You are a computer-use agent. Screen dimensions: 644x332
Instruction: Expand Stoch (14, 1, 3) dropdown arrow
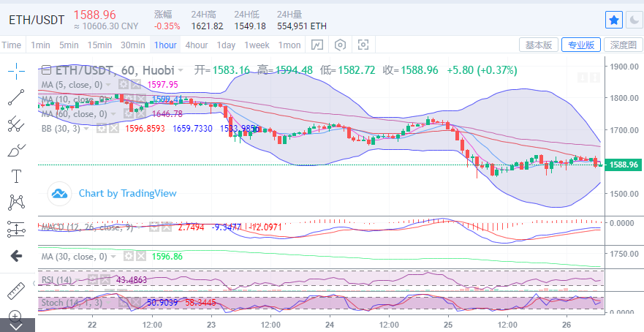(x=109, y=303)
